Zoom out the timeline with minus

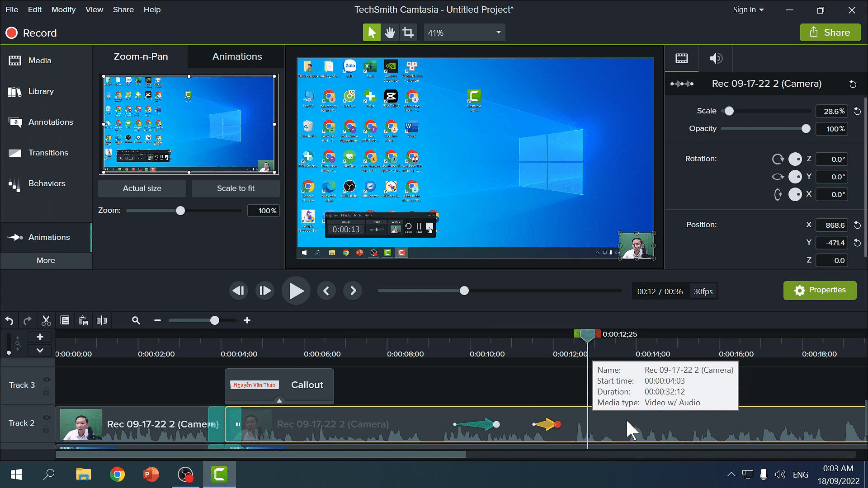tap(157, 320)
